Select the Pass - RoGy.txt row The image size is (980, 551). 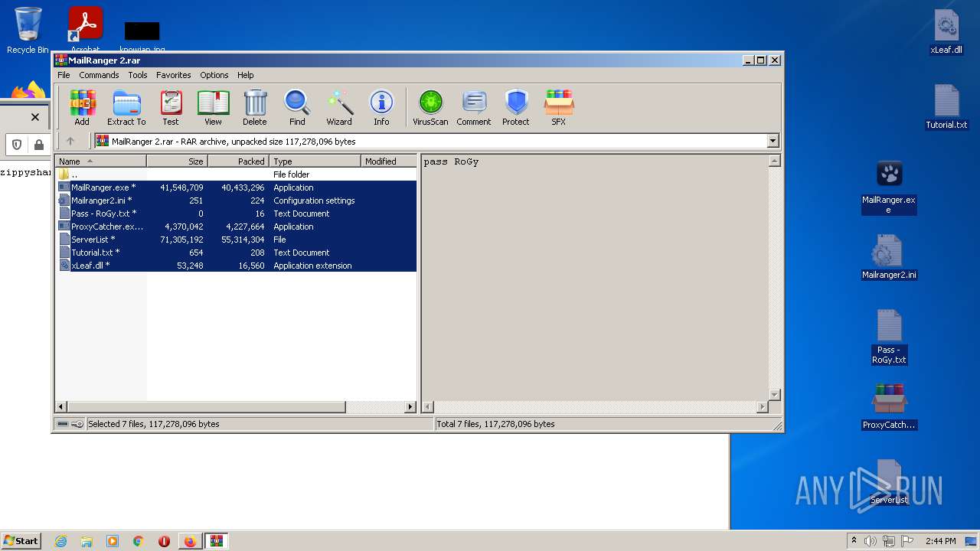pos(237,214)
